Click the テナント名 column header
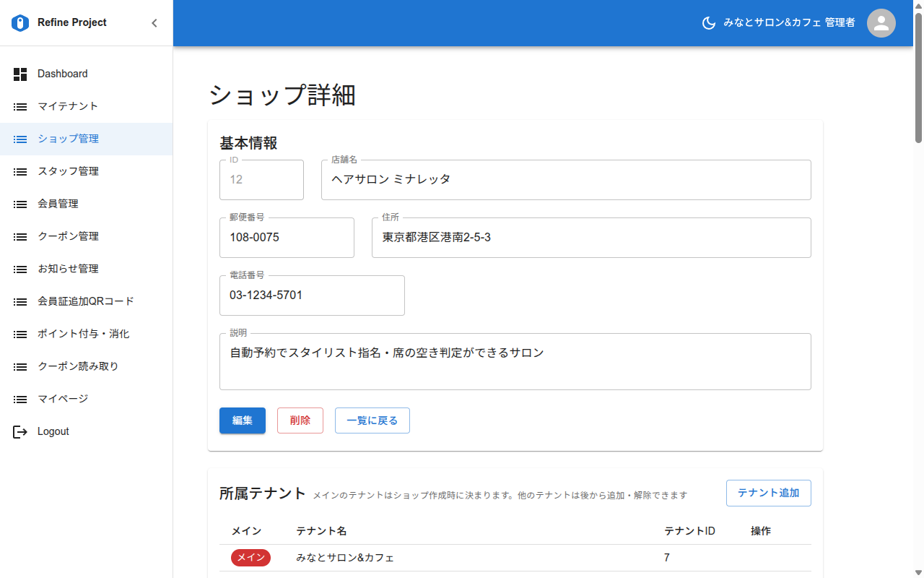 point(321,531)
